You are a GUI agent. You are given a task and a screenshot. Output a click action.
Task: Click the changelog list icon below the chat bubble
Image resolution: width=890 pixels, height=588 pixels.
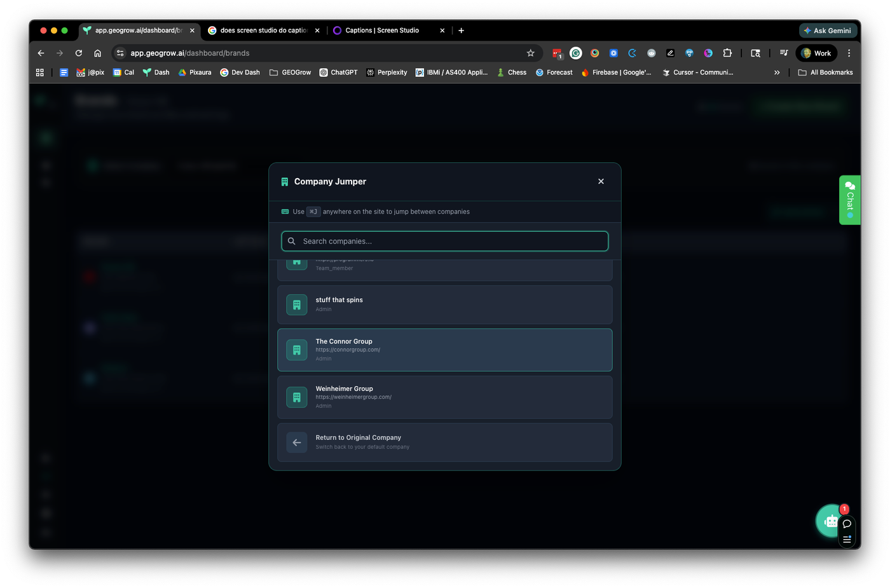pos(847,539)
